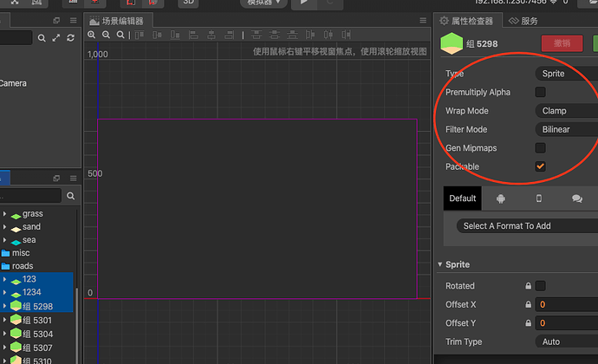Open hierarchy panel hamburger menu

73,20
